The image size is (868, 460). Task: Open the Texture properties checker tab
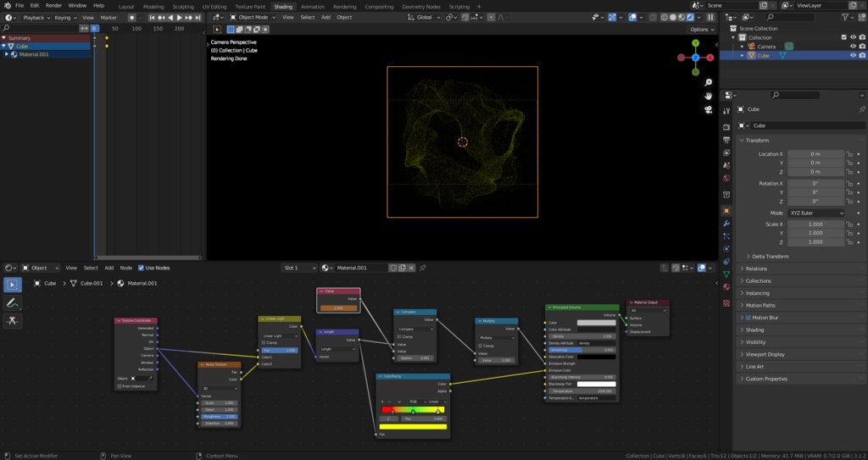click(726, 303)
